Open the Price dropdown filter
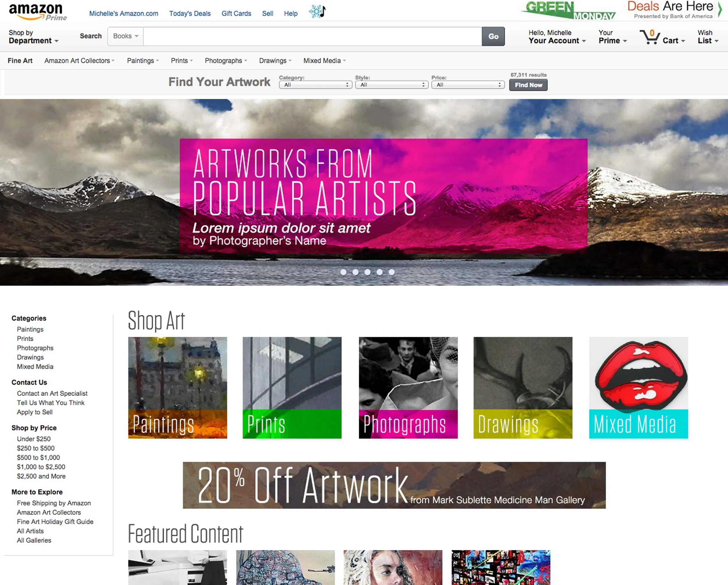Viewport: 728px width, 585px height. (x=468, y=85)
